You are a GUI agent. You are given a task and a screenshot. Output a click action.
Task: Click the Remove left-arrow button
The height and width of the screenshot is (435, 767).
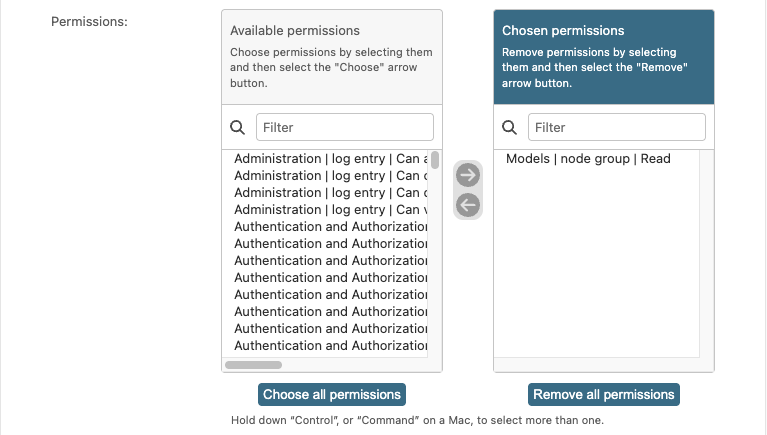pyautogui.click(x=468, y=205)
